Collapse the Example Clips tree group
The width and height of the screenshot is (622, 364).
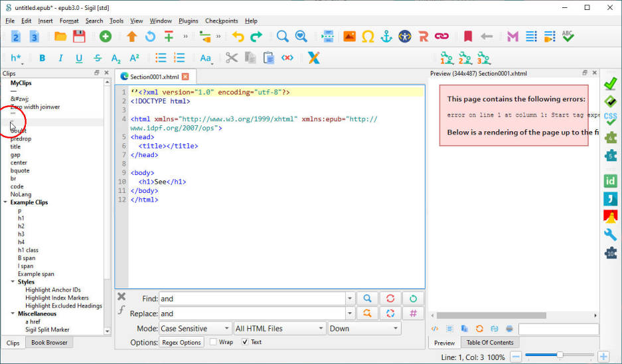(x=6, y=202)
